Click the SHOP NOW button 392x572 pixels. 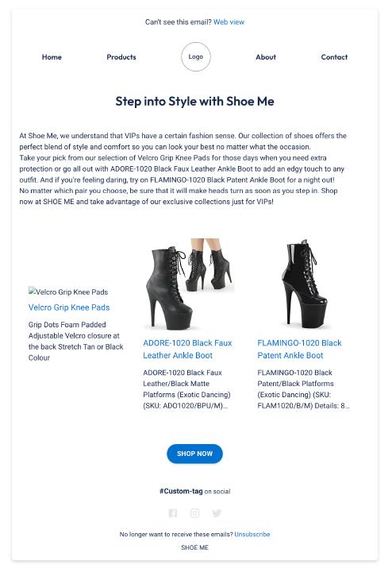[194, 454]
